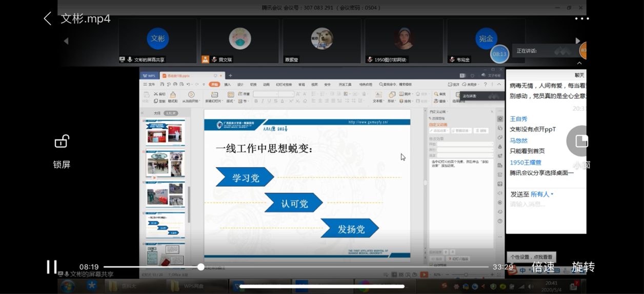The height and width of the screenshot is (294, 644).
Task: Click the 批注 comments button
Action: [x=453, y=84]
